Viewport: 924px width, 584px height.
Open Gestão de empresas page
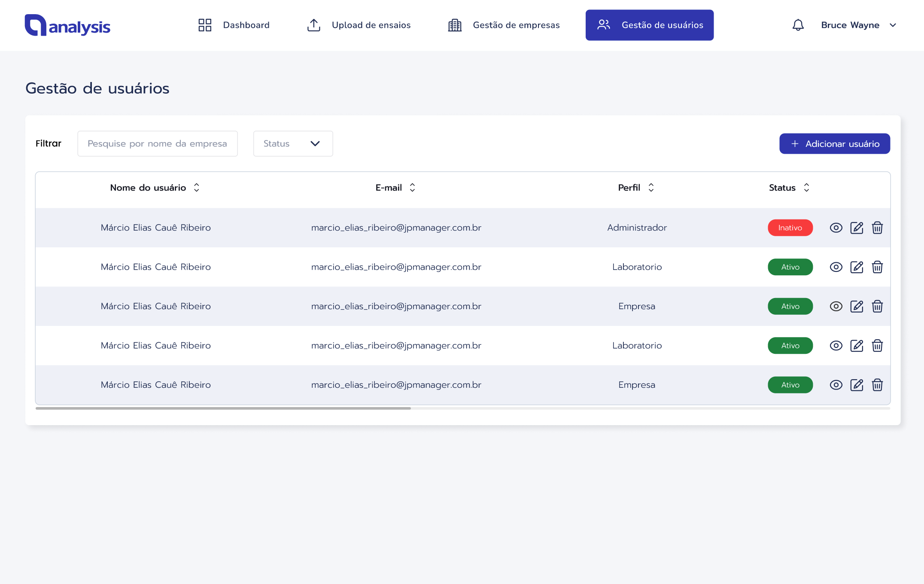coord(504,25)
